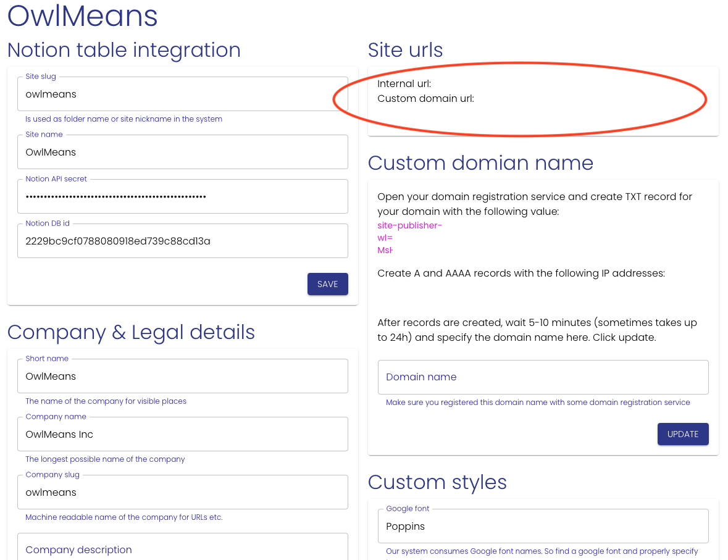Click the Short name input field
The height and width of the screenshot is (560, 728).
[x=183, y=376]
